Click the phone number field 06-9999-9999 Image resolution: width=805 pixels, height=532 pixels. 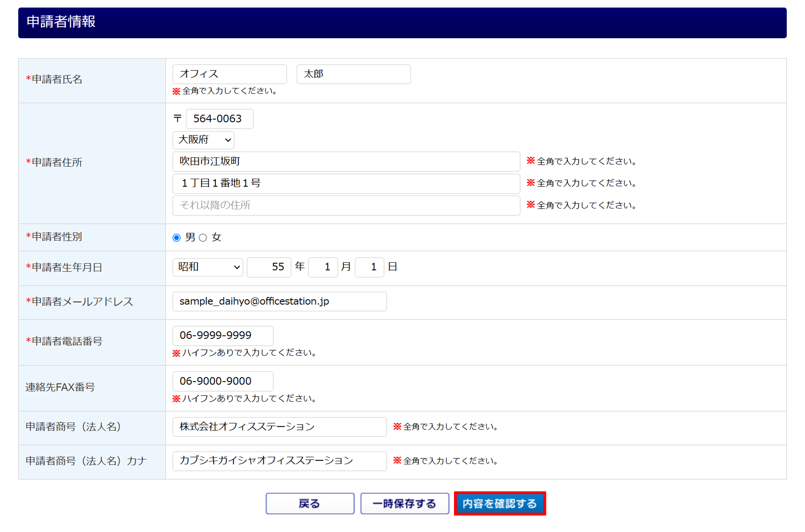click(x=223, y=336)
